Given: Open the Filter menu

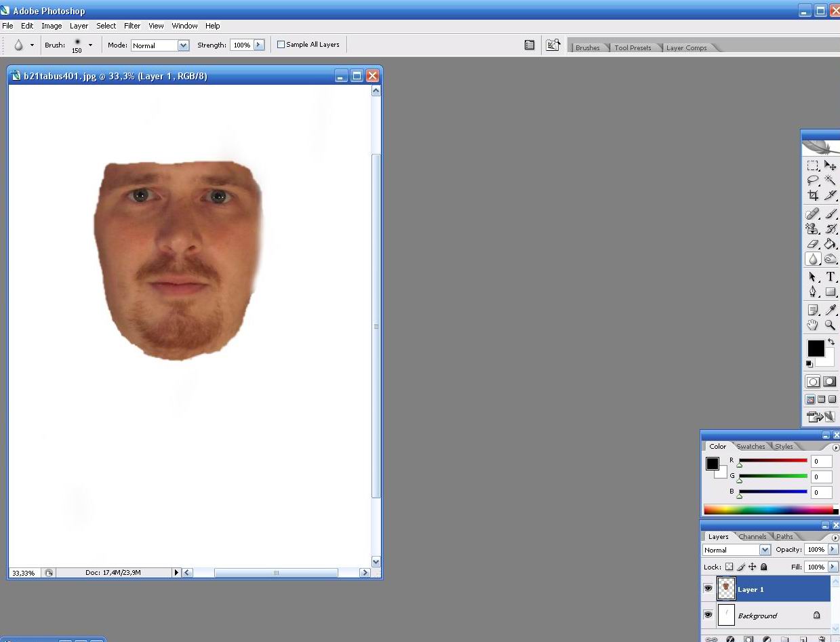Looking at the screenshot, I should 132,26.
